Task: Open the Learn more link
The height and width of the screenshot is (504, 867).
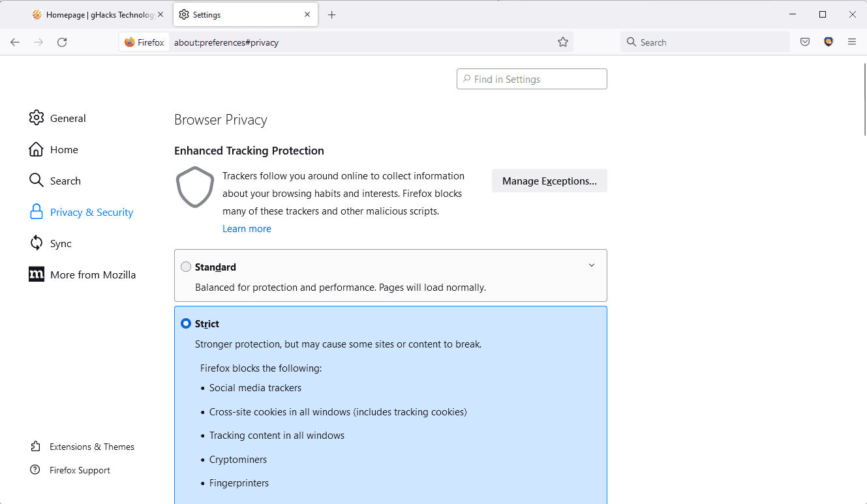Action: (247, 229)
